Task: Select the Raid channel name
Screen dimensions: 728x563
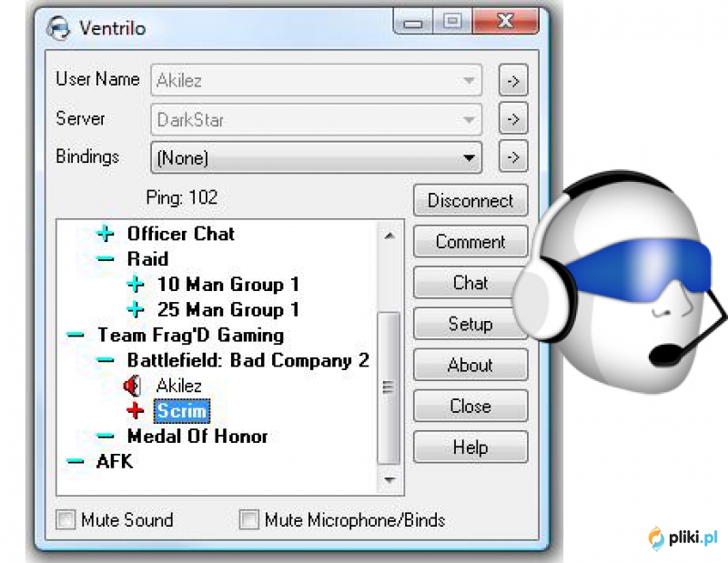Action: pos(147,259)
